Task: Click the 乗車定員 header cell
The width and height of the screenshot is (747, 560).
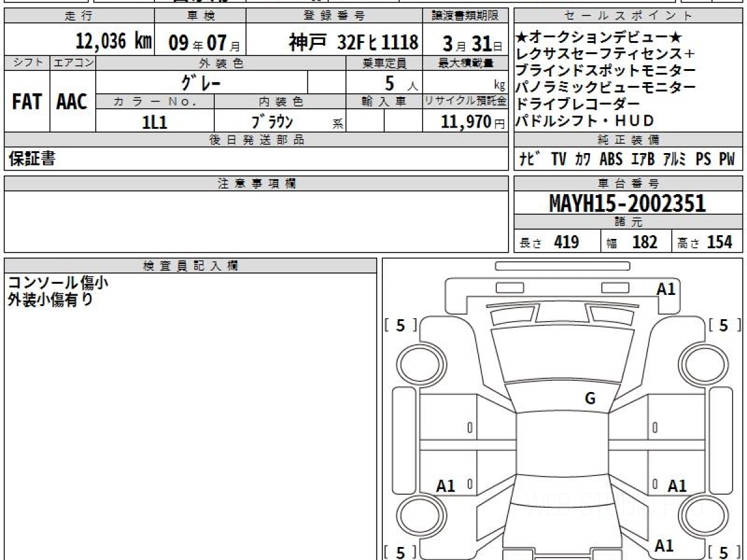Action: (x=384, y=63)
